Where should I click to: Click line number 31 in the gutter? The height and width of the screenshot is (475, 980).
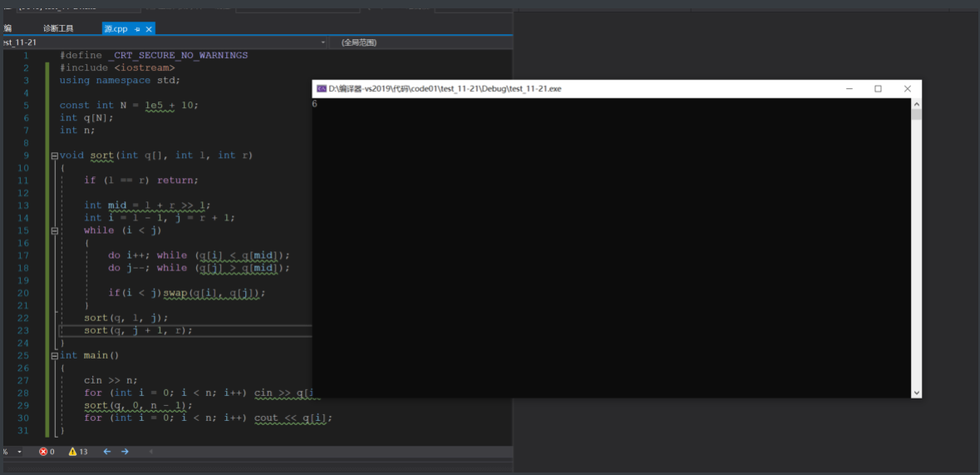point(23,431)
